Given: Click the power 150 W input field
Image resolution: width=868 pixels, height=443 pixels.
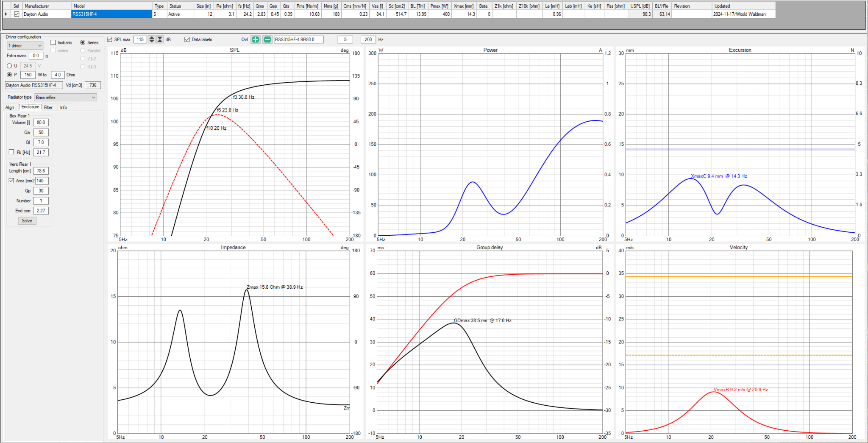Looking at the screenshot, I should click(x=28, y=75).
